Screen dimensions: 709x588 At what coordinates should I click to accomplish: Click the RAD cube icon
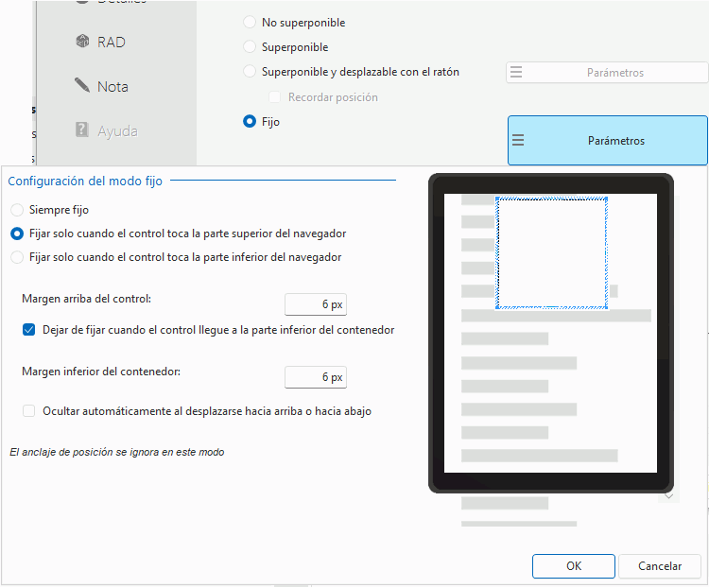click(x=82, y=42)
